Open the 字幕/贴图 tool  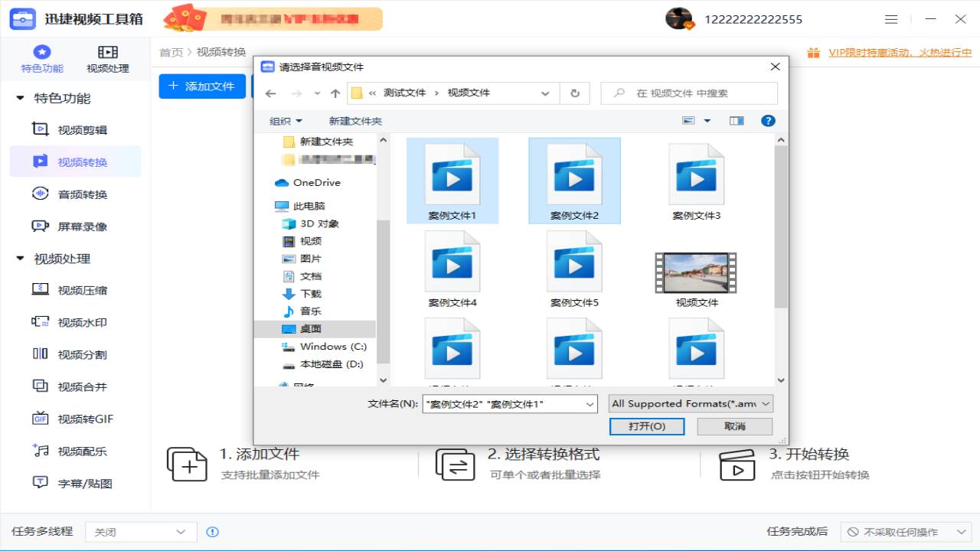point(74,483)
